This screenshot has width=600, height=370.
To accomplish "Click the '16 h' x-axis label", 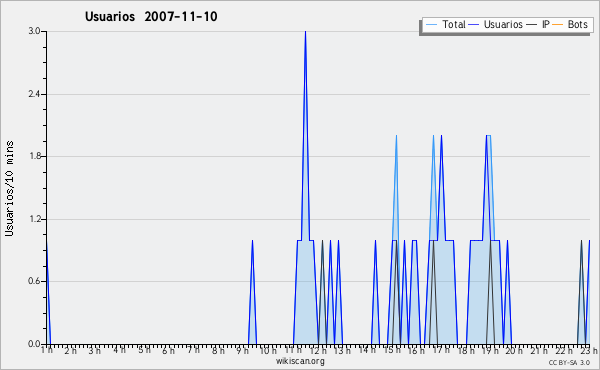I will click(416, 350).
